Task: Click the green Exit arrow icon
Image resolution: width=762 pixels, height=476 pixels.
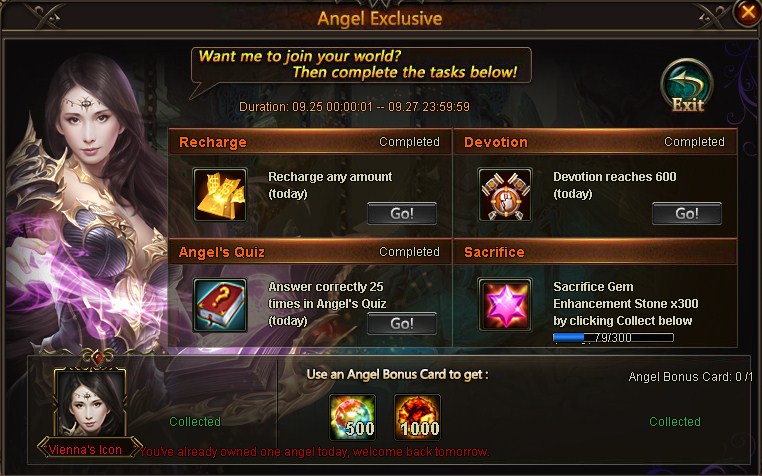Action: coord(687,87)
